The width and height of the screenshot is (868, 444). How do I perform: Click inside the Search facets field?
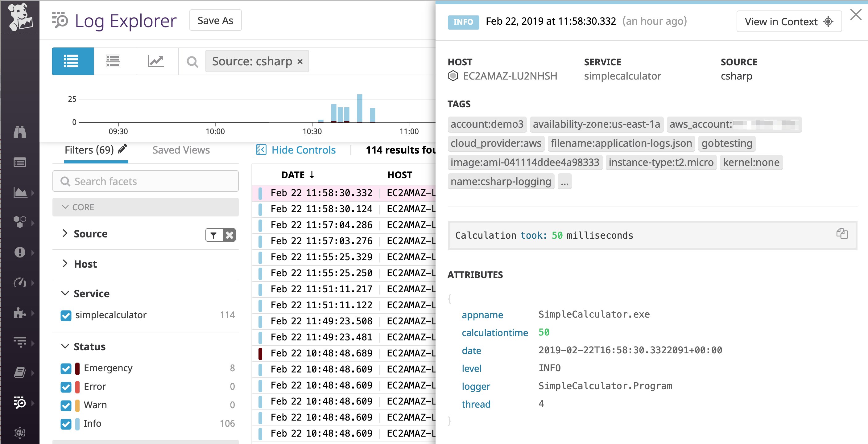145,181
